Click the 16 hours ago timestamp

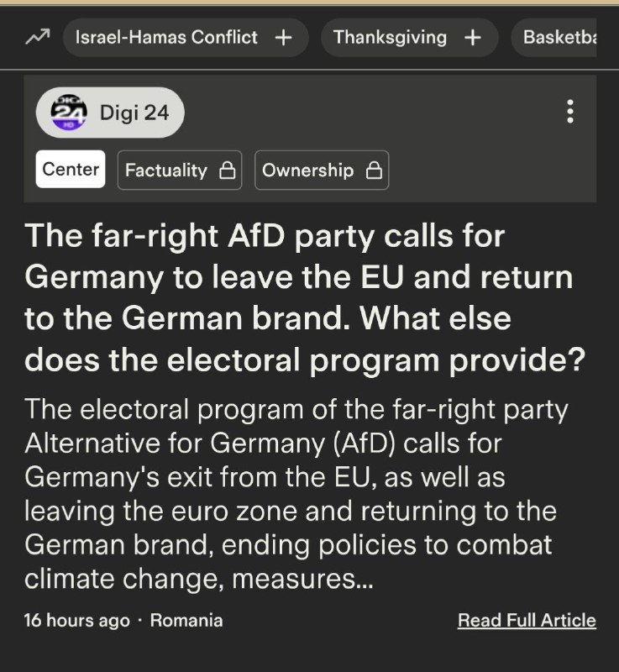point(77,620)
